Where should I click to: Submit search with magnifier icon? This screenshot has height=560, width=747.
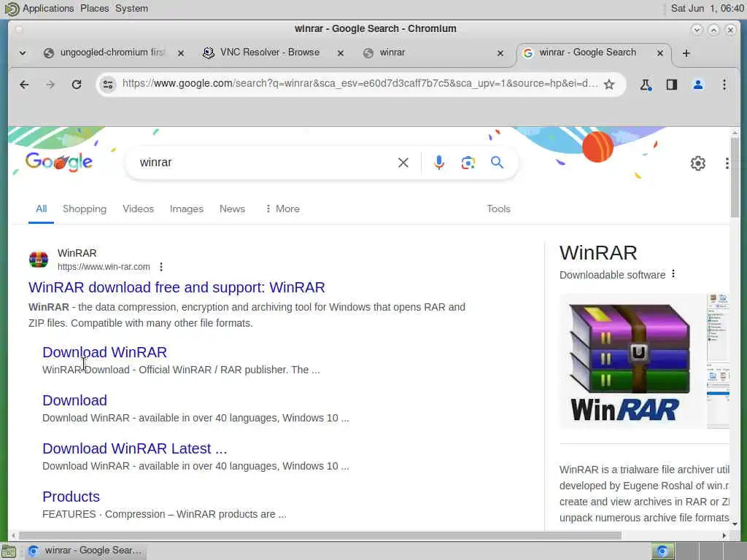(x=497, y=163)
